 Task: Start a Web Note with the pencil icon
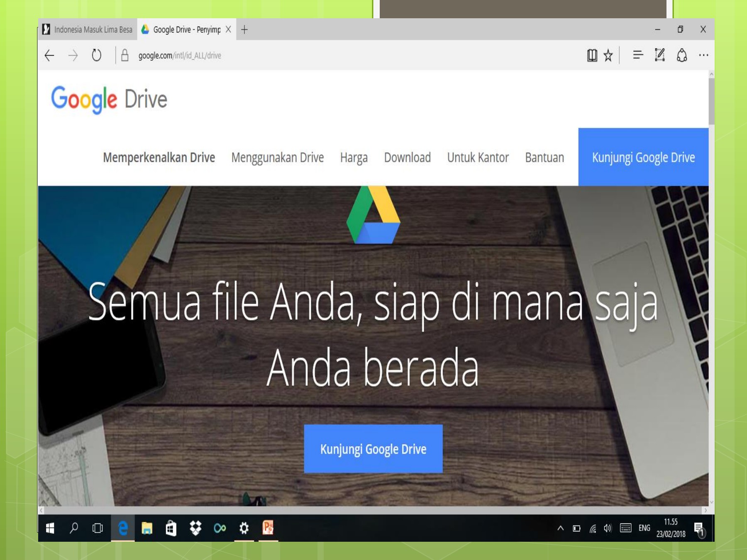[660, 55]
